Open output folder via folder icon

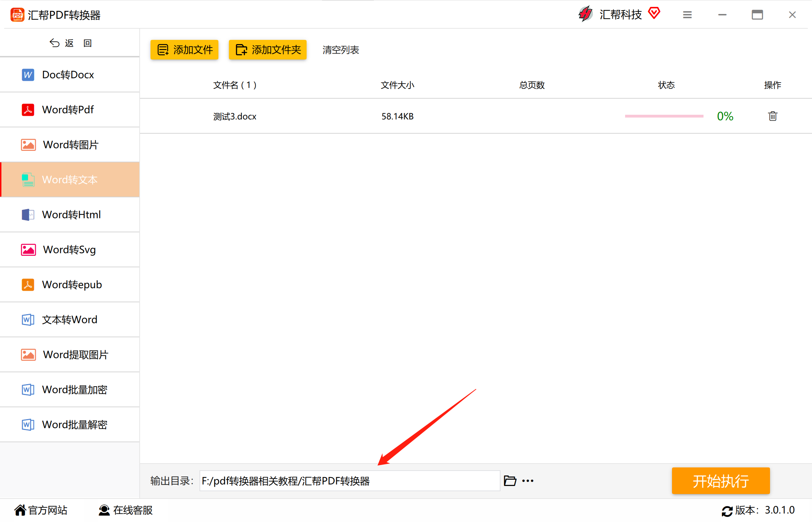(510, 481)
